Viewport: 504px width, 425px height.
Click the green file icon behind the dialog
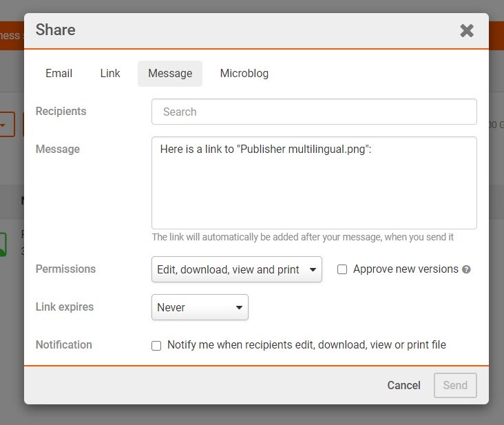pyautogui.click(x=3, y=244)
